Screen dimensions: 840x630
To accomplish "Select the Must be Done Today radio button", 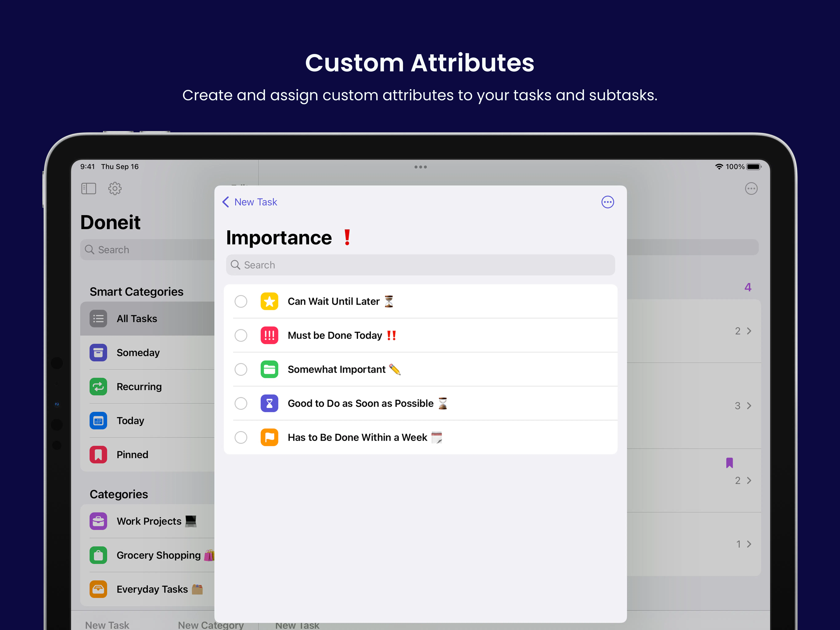I will (241, 335).
